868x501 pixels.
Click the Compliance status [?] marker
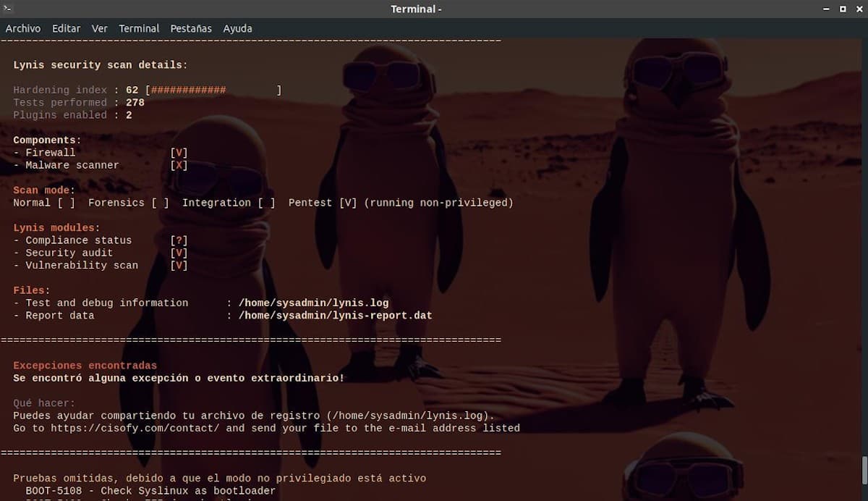point(179,240)
